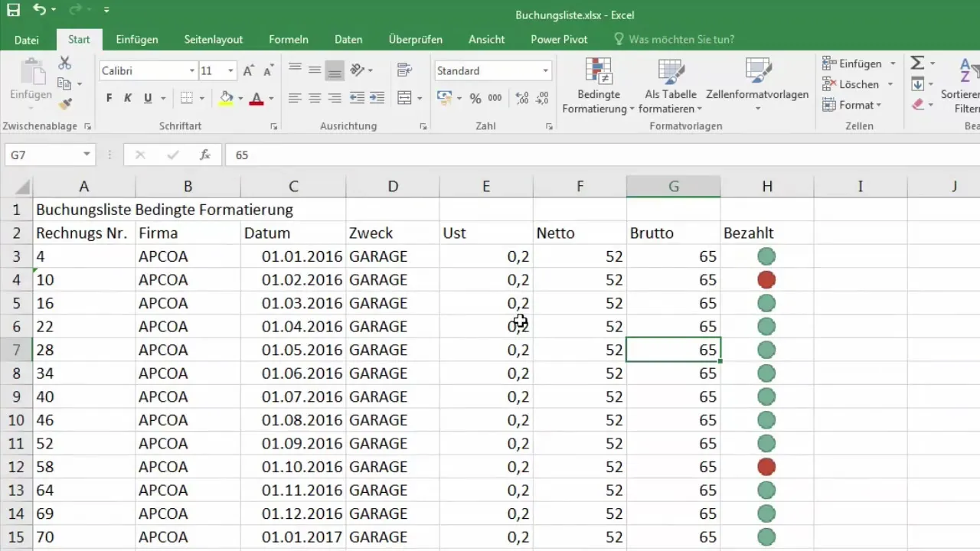Click the red circle in row 4
980x551 pixels.
(766, 280)
